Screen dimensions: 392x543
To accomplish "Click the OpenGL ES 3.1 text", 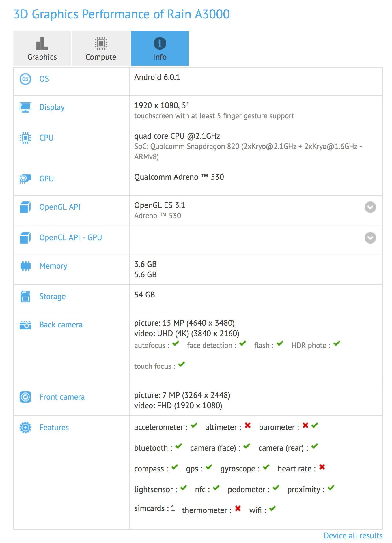I will click(160, 205).
